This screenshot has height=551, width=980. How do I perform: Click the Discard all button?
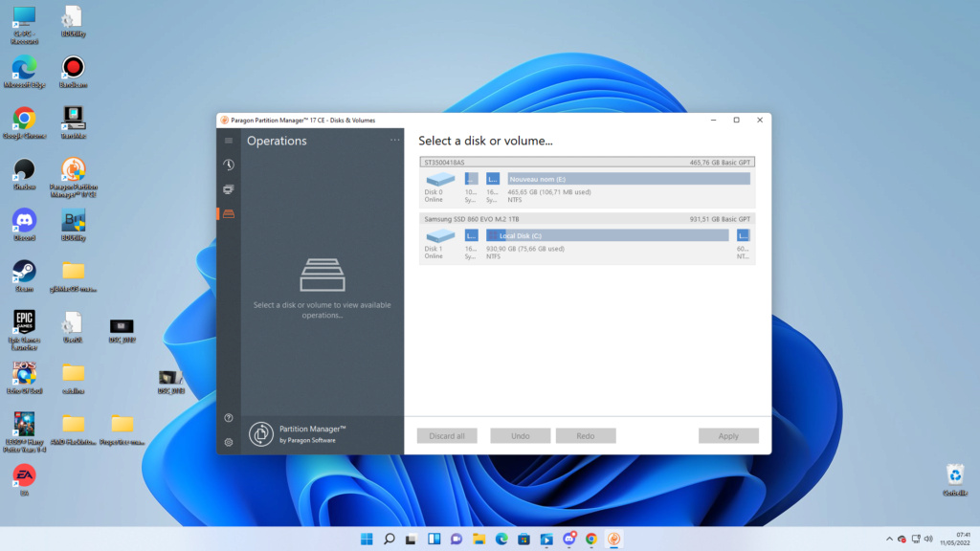(x=447, y=436)
